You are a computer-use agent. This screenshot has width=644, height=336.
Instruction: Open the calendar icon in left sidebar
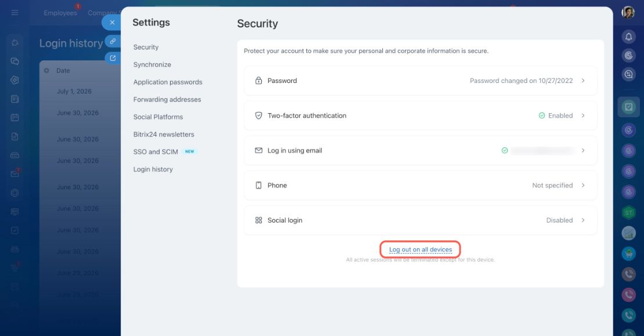[15, 117]
